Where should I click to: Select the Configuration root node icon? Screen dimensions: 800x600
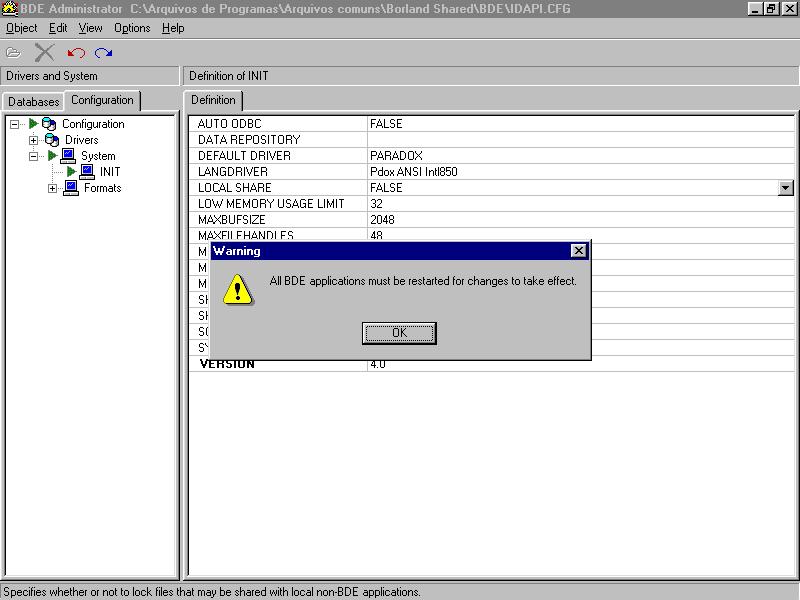click(49, 124)
